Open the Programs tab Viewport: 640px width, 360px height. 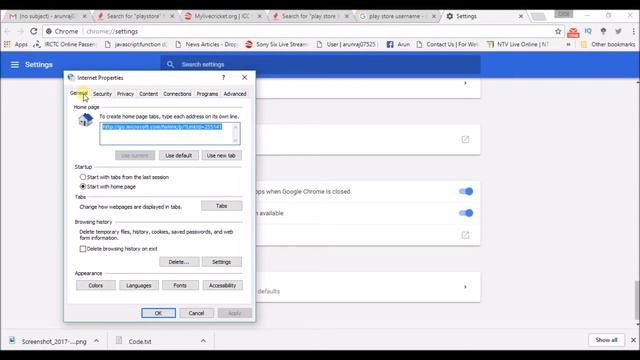207,94
